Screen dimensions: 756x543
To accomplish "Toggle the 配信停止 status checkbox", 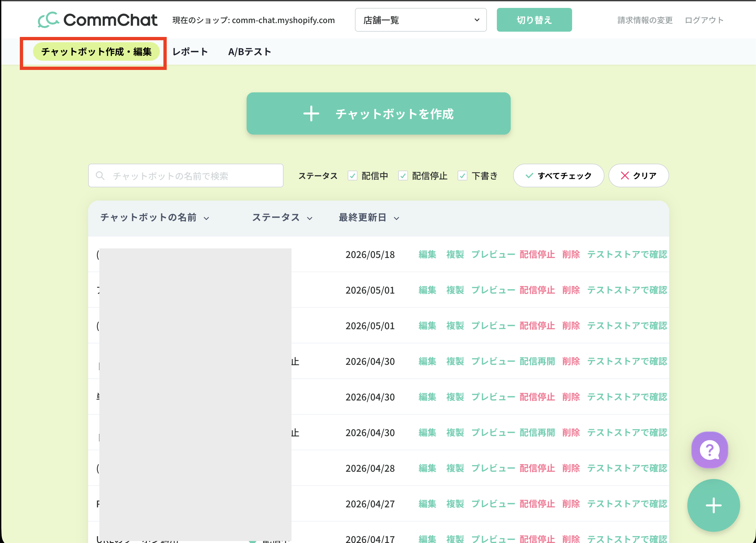I will tap(403, 176).
